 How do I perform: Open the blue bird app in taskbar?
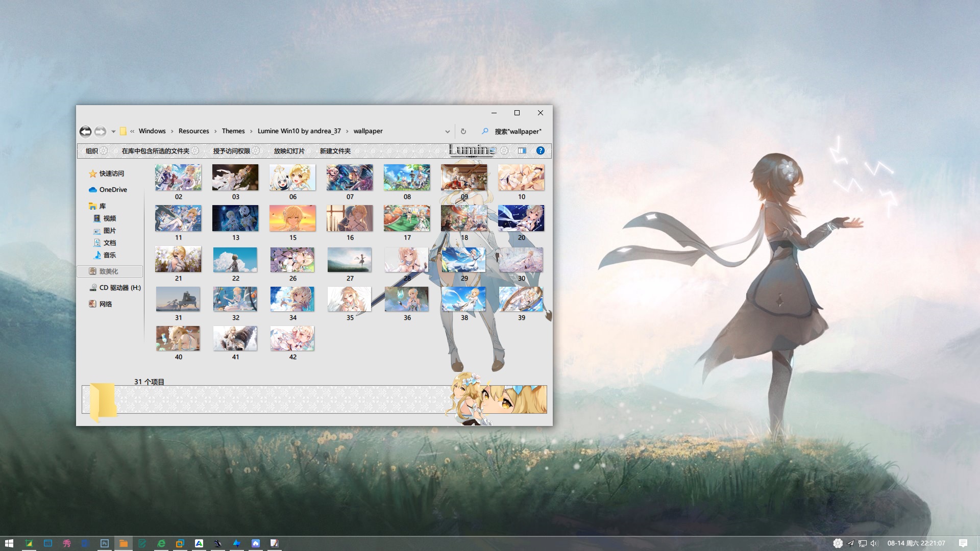pyautogui.click(x=237, y=543)
